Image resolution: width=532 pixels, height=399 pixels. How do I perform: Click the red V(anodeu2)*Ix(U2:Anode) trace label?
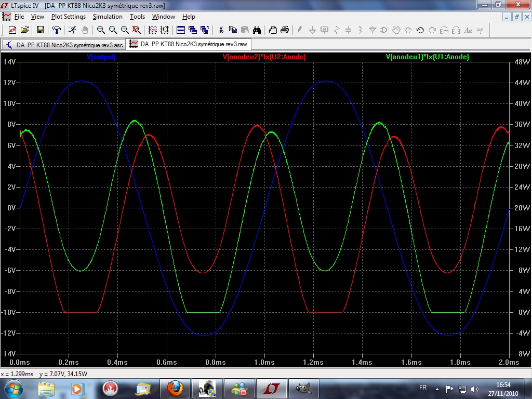tap(264, 57)
